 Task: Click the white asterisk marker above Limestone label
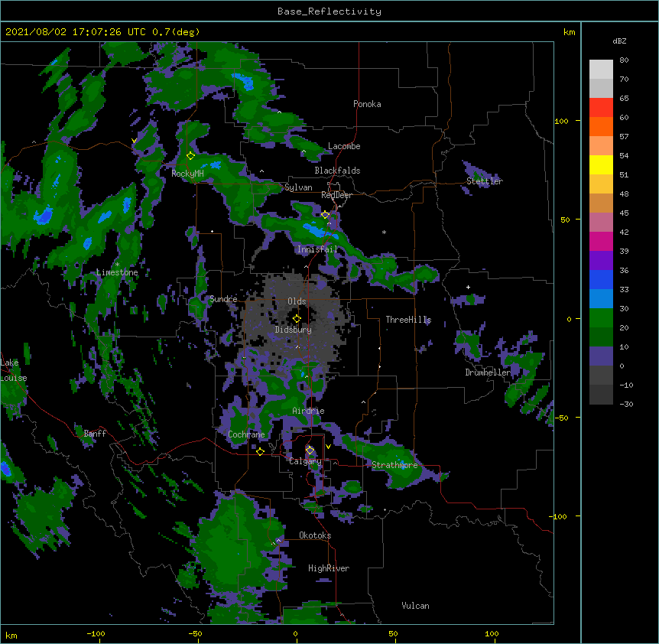pyautogui.click(x=117, y=265)
